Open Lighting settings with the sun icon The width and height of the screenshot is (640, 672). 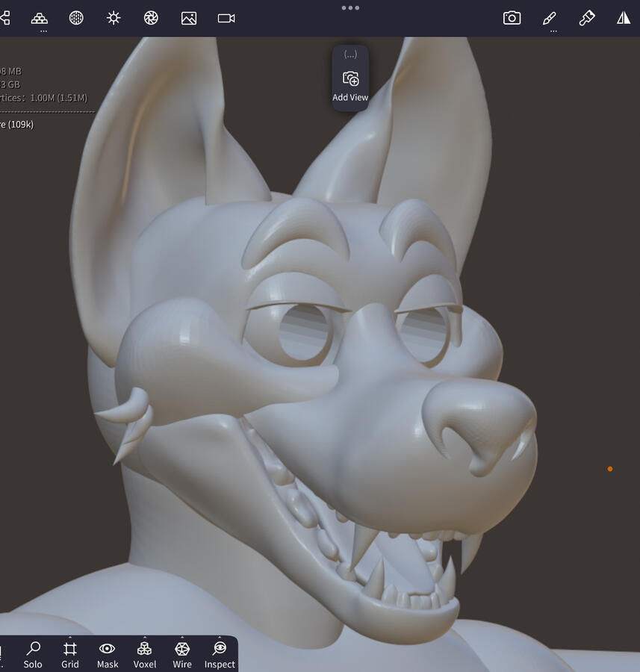(x=114, y=18)
